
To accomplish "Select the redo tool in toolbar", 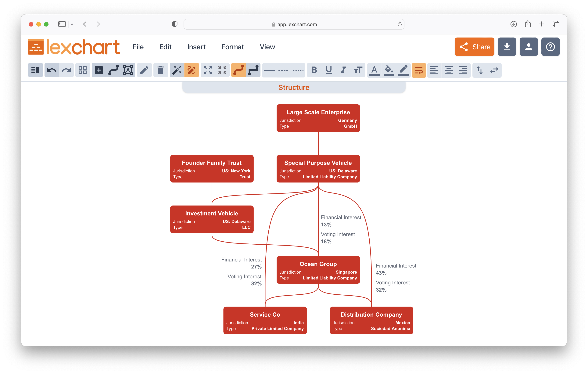I will pyautogui.click(x=66, y=70).
